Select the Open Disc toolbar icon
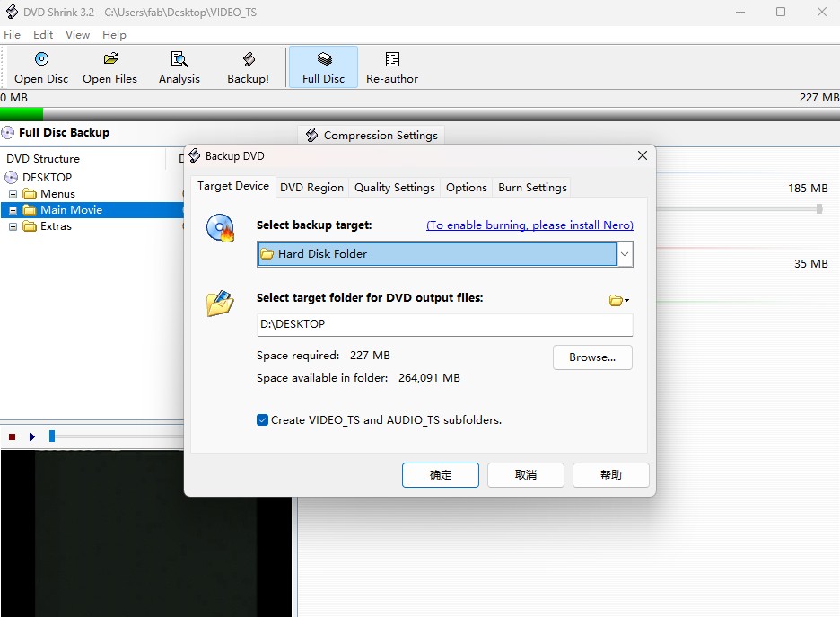 point(40,66)
